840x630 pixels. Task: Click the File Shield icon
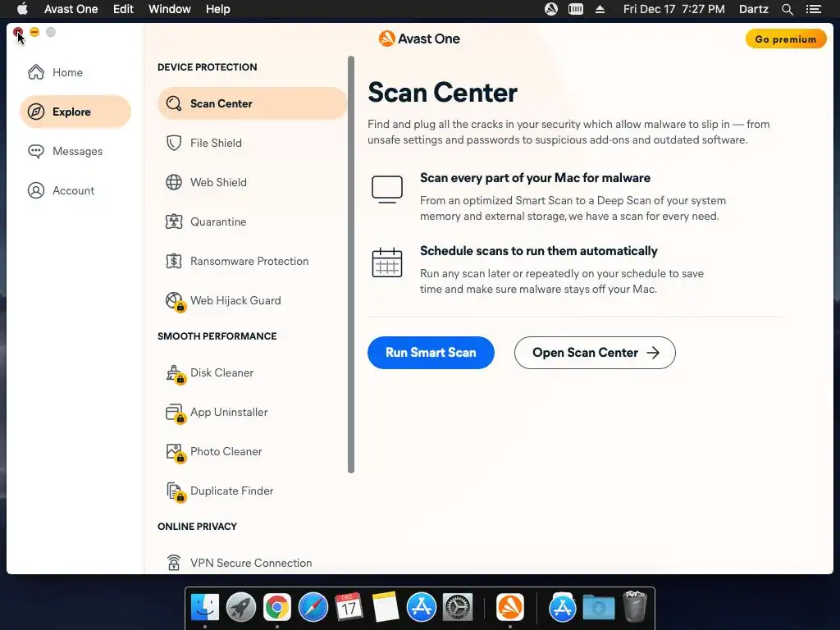[174, 143]
